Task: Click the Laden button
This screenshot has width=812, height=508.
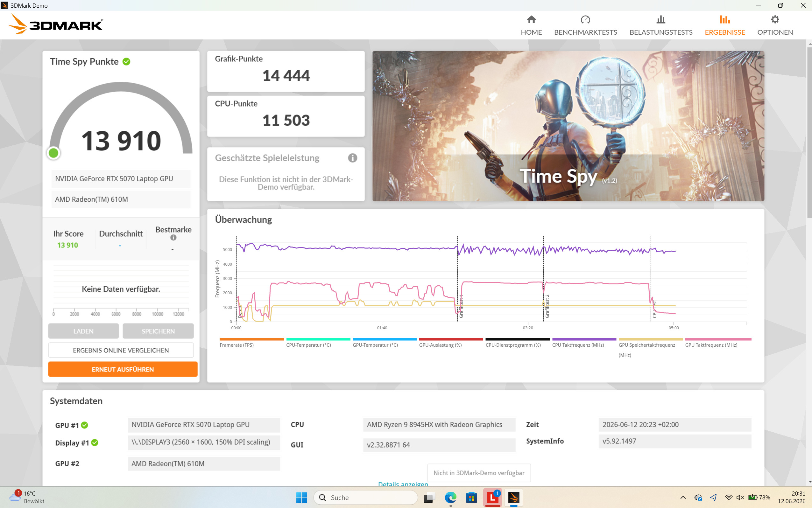Action: (83, 331)
